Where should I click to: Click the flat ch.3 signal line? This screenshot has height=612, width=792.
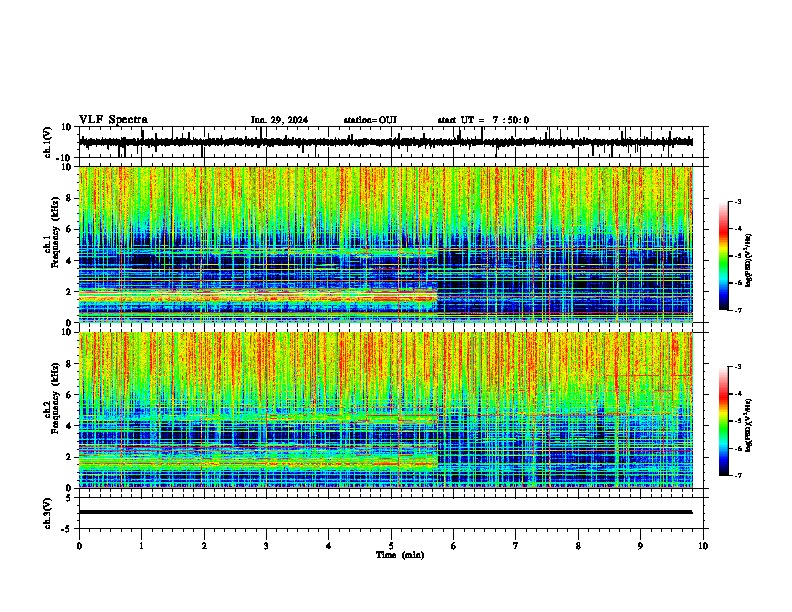click(x=386, y=512)
